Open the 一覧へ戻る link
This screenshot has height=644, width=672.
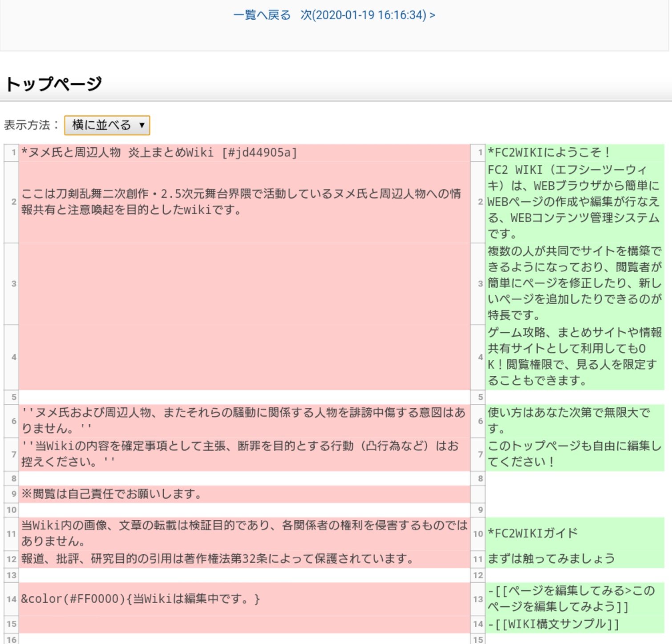(x=262, y=15)
